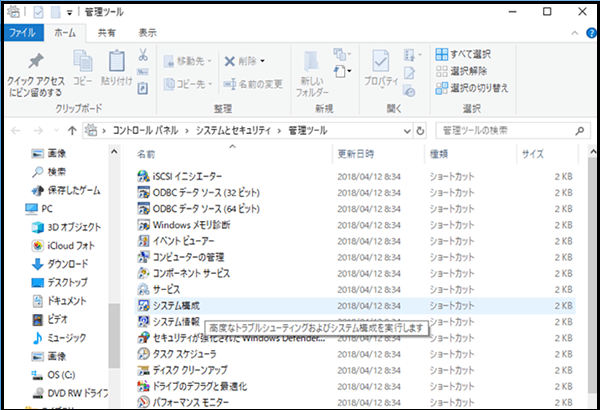
Task: Sort by the 種類 column header
Action: [x=439, y=154]
